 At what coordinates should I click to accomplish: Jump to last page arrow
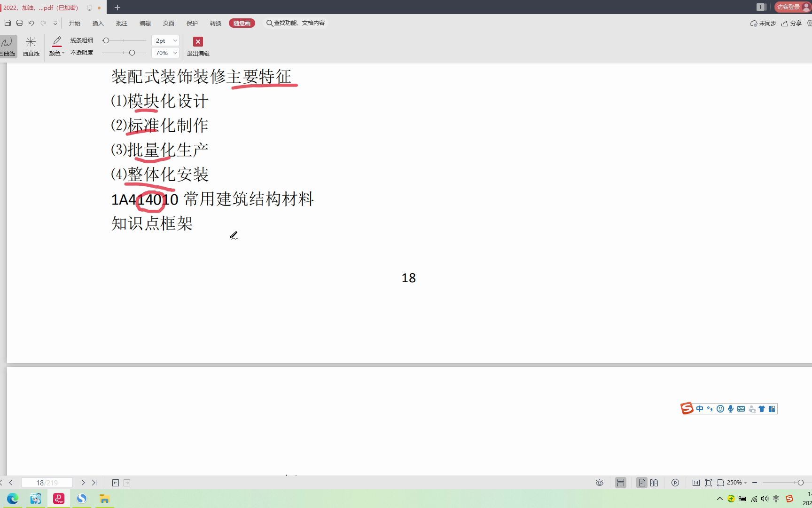point(94,483)
